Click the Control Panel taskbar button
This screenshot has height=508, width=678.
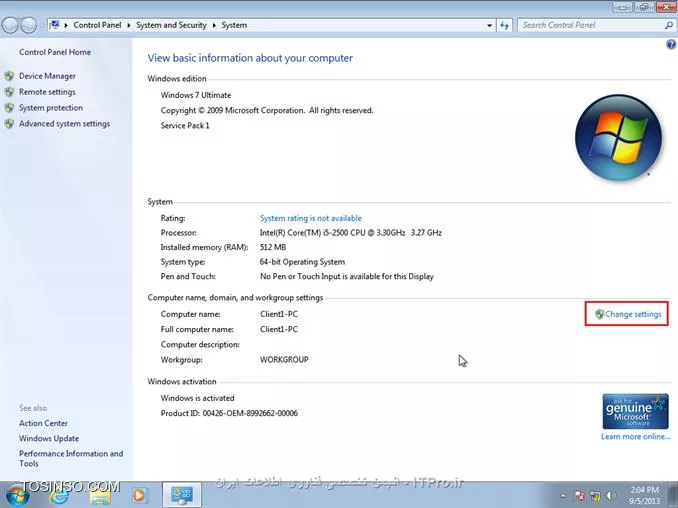(182, 495)
